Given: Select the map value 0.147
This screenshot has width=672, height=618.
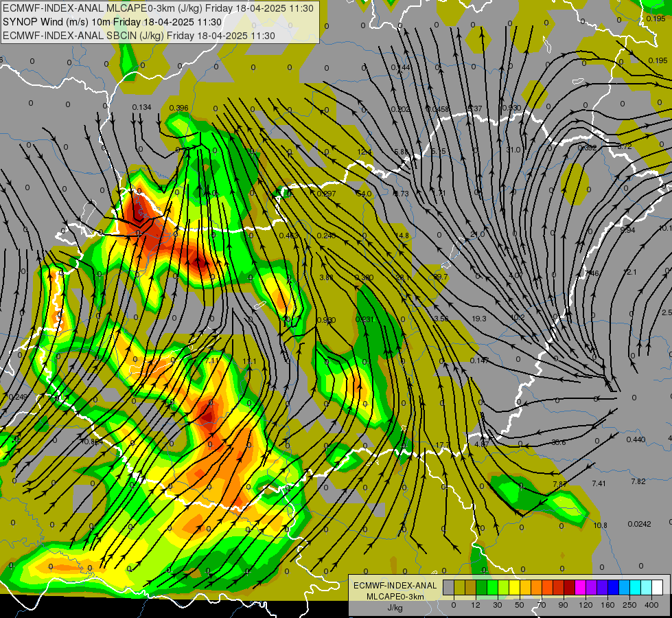Looking at the screenshot, I should point(479,360).
